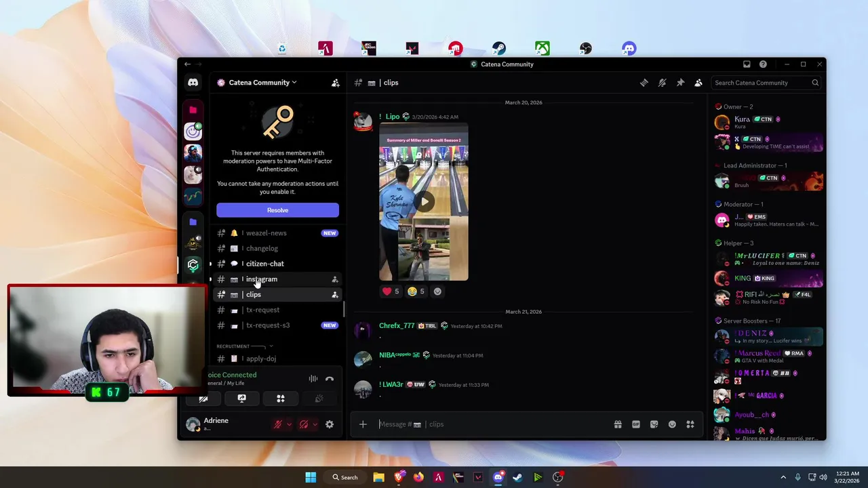Play Lipo's bowling video clip
This screenshot has height=488, width=868.
424,201
